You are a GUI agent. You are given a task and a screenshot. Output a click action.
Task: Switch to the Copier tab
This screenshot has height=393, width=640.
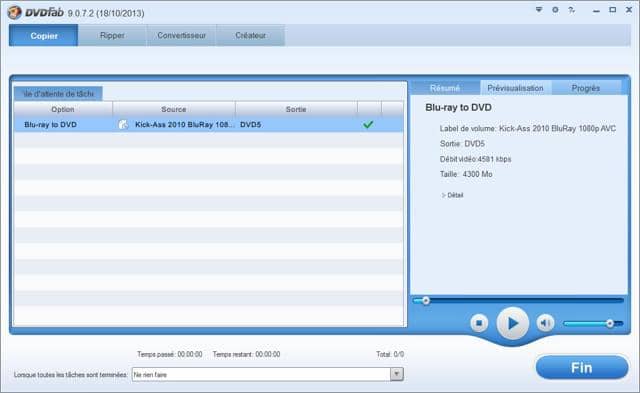coord(44,36)
